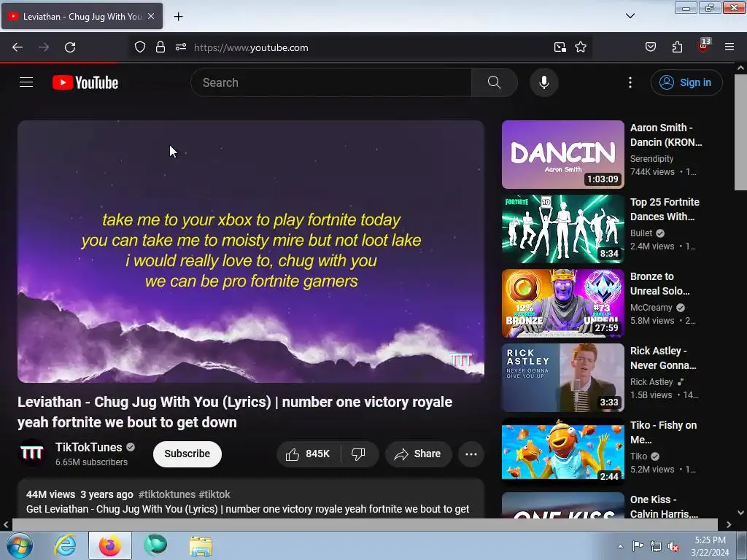
Task: Open Top 25 Fortnite Dances thumbnail
Action: (x=562, y=228)
